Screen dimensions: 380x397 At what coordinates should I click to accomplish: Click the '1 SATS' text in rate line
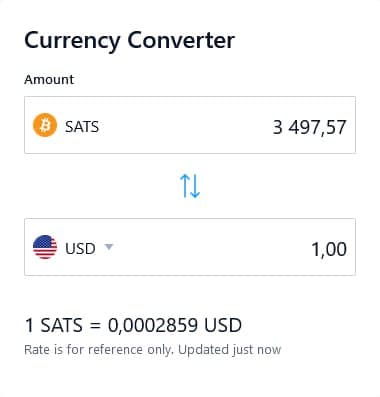(x=54, y=325)
